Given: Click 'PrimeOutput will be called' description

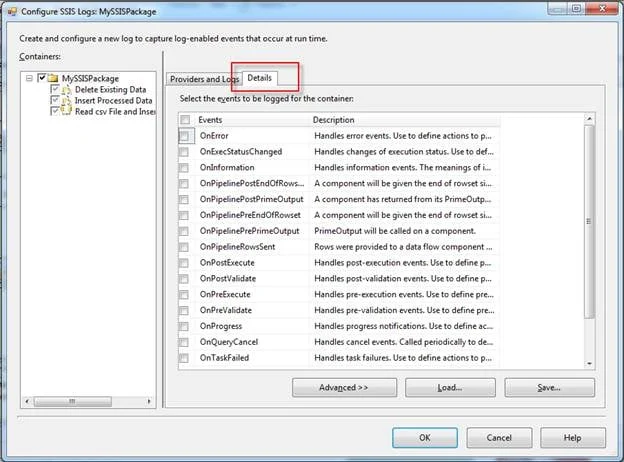Looking at the screenshot, I should [395, 231].
